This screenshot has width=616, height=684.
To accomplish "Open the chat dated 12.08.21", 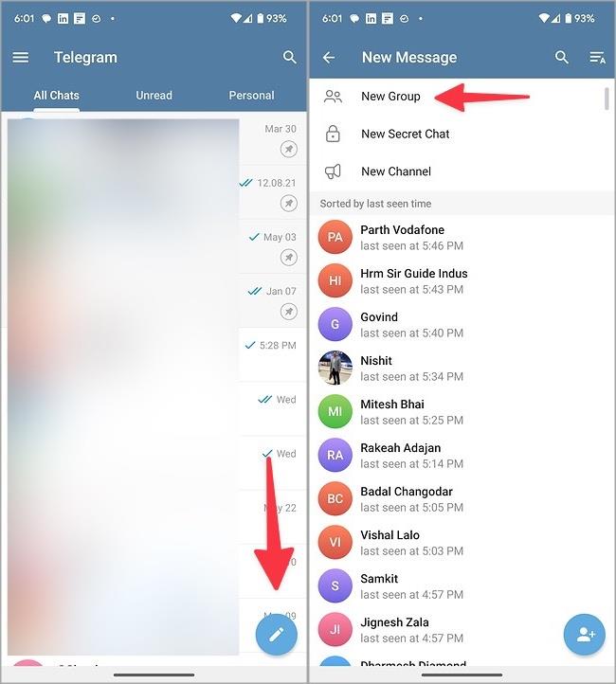I will (x=154, y=192).
